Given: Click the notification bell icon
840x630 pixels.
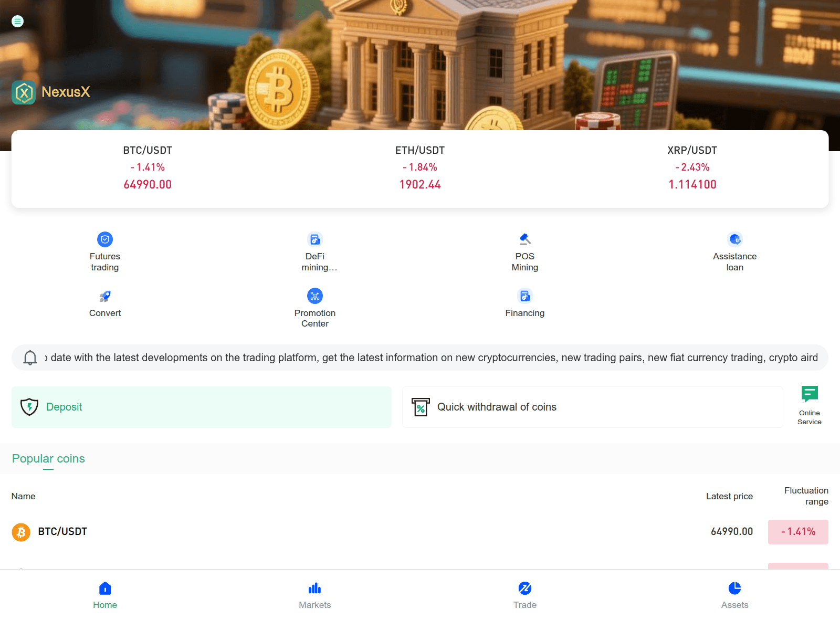Looking at the screenshot, I should tap(30, 358).
